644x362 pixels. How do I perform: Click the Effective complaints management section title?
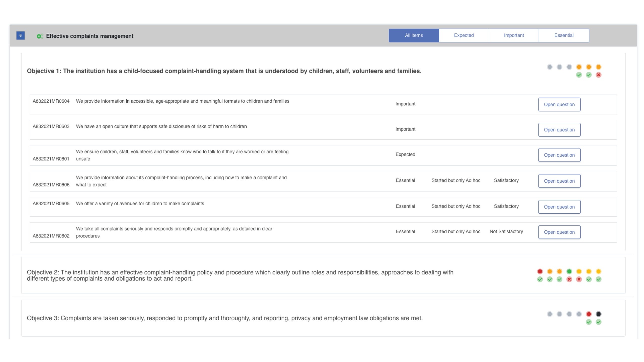tap(90, 36)
